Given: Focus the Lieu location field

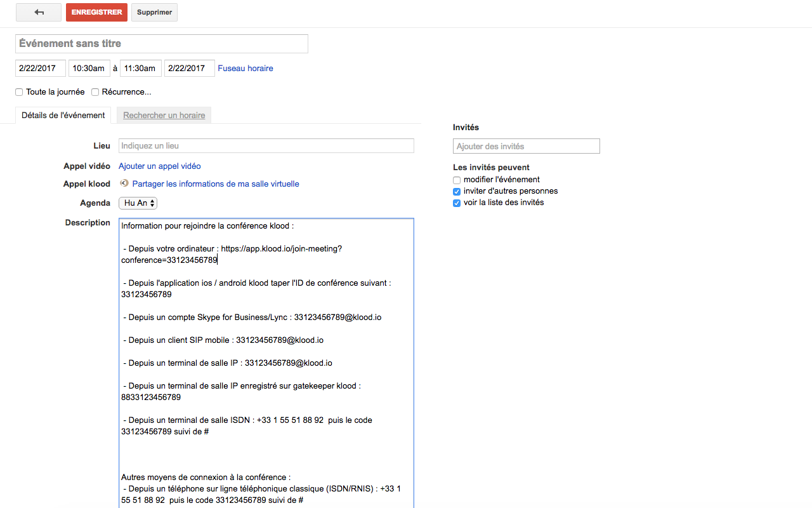Looking at the screenshot, I should (266, 146).
